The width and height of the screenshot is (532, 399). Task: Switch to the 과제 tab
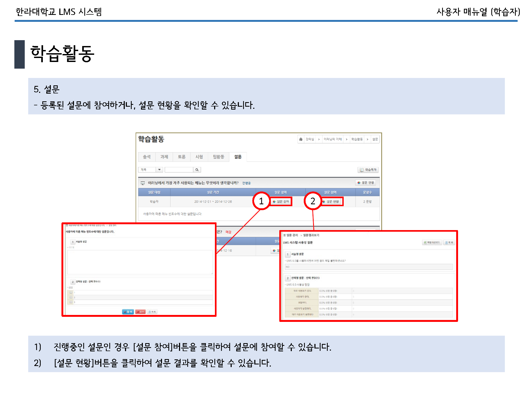coord(164,157)
